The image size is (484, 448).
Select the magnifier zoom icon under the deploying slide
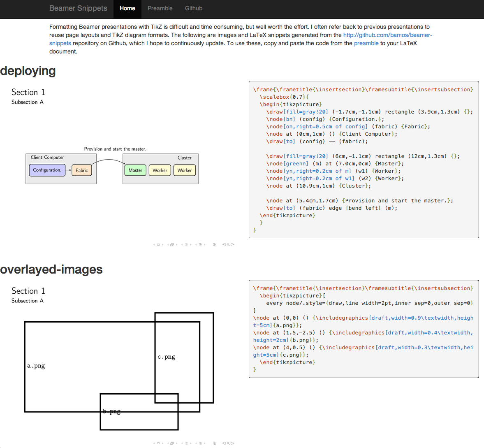pos(228,244)
